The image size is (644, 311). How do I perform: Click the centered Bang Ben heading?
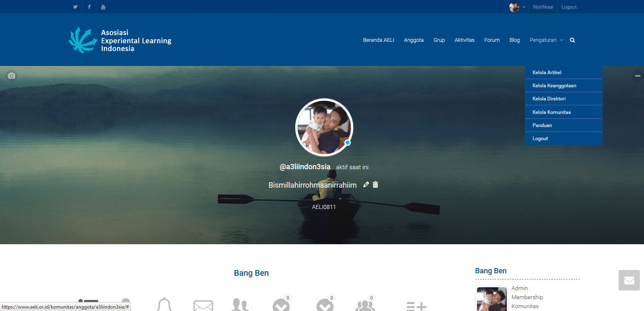click(x=251, y=273)
